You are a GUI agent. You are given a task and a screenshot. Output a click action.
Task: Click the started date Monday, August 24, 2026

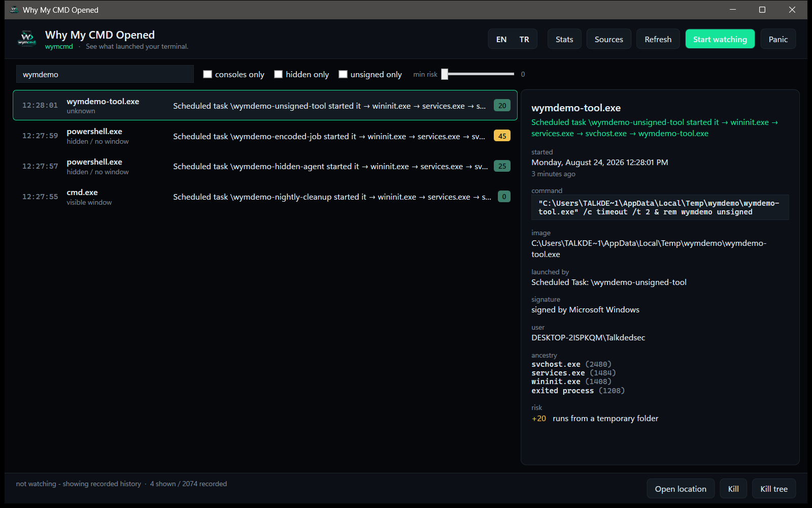(x=599, y=162)
